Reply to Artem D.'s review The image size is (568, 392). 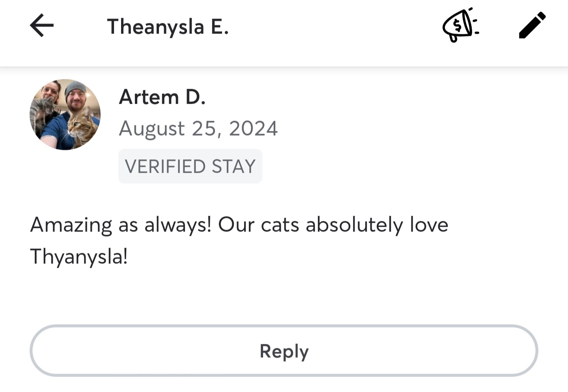284,351
